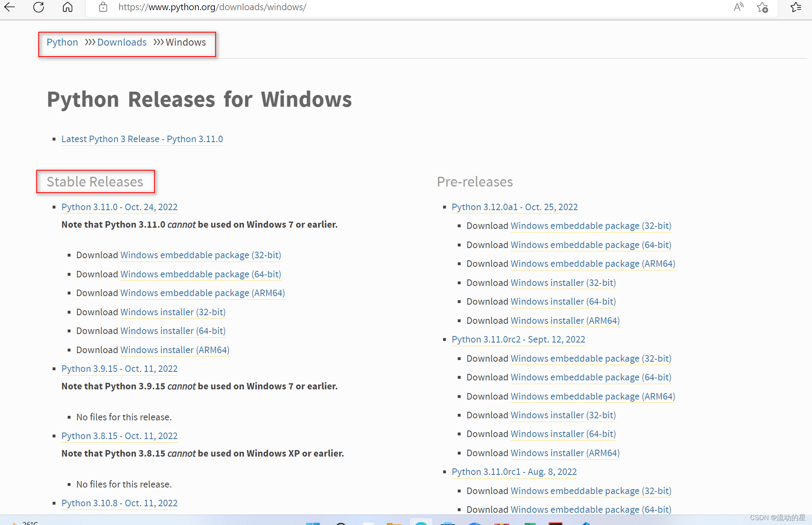Click the browser back arrow
Image resolution: width=812 pixels, height=525 pixels.
click(x=10, y=7)
